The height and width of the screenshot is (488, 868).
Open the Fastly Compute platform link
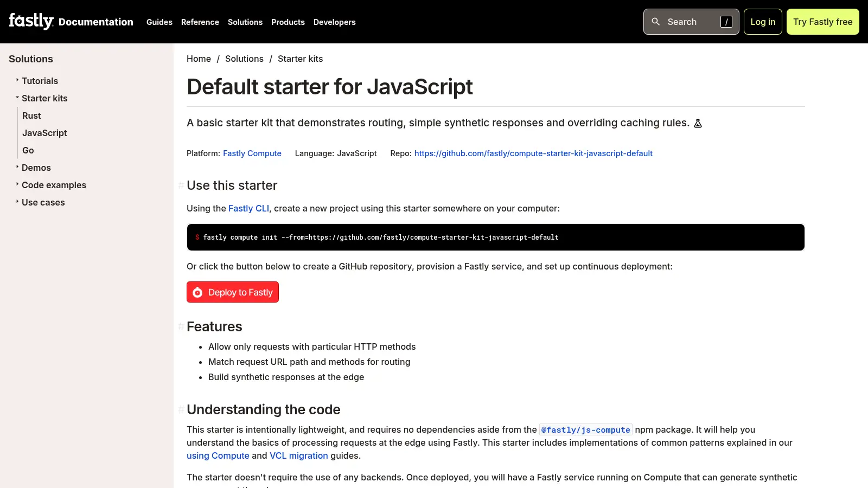pos(252,153)
